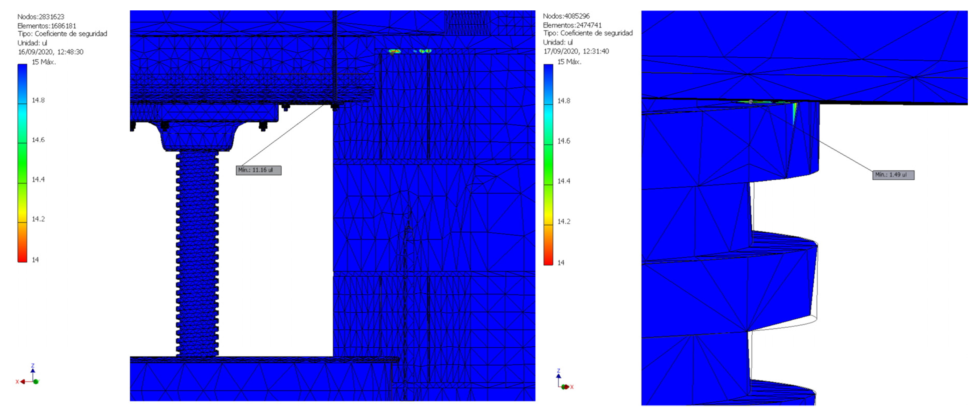Click 'Tipo: Coeficiente de seguridad' in left legend
The width and height of the screenshot is (980, 412).
click(62, 34)
